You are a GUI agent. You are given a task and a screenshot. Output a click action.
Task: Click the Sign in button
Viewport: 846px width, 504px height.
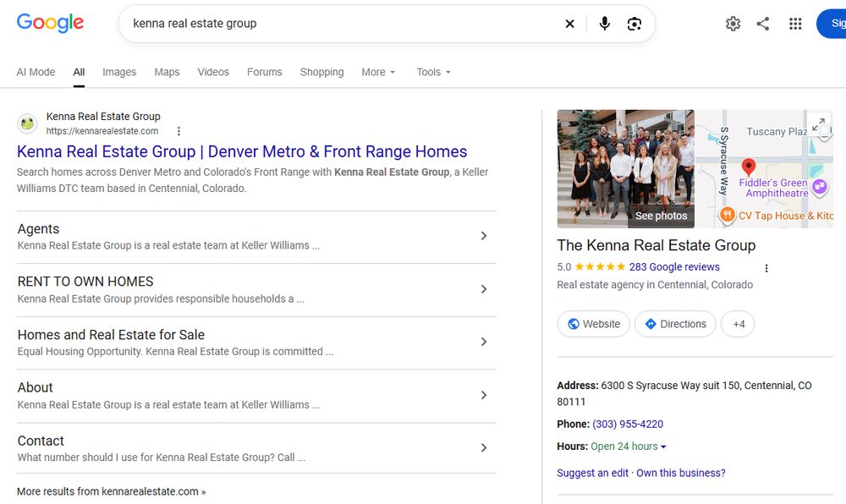tap(832, 24)
